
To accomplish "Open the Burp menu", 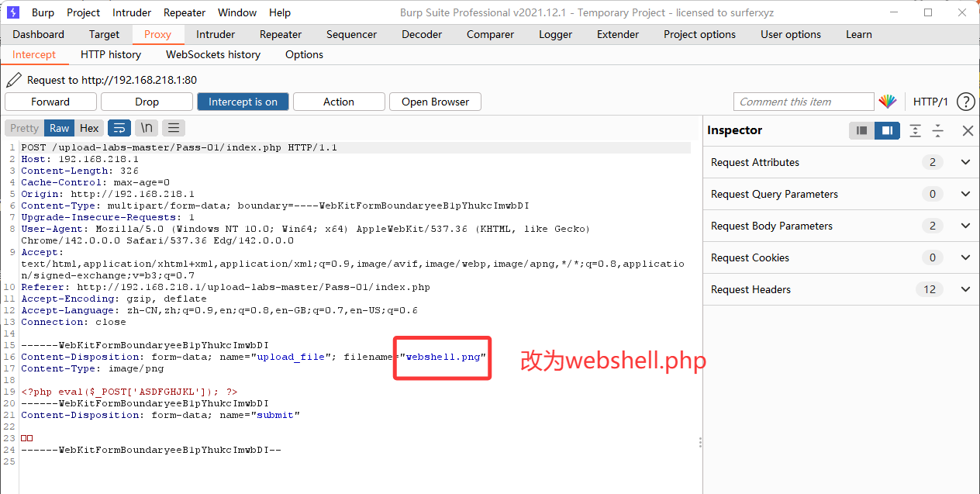I will (43, 12).
